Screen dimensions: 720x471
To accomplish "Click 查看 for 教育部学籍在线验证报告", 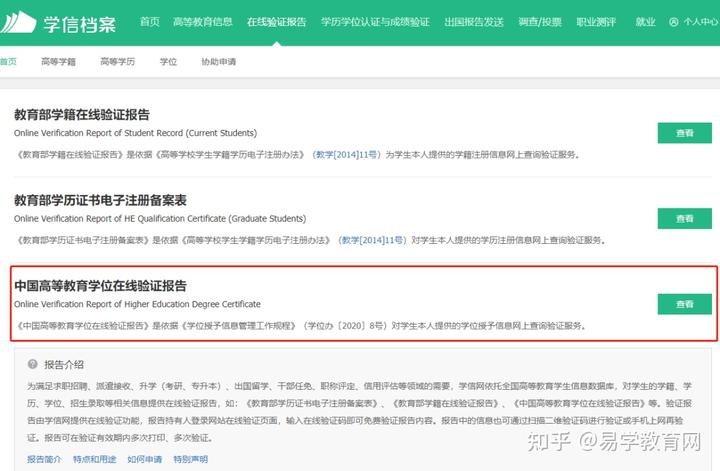I will 684,133.
